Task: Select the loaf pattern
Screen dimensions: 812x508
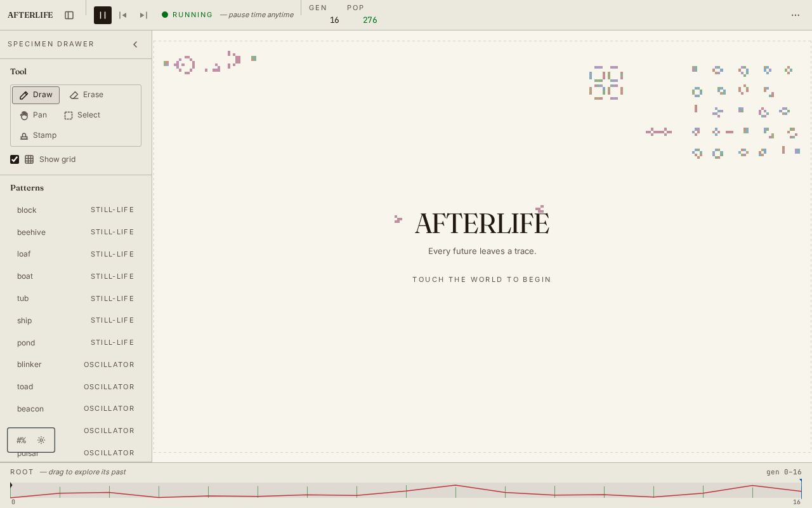Action: point(75,254)
